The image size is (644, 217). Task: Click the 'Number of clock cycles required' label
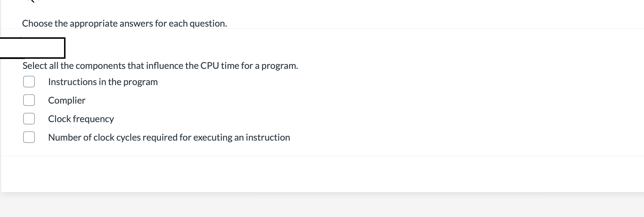coord(169,137)
